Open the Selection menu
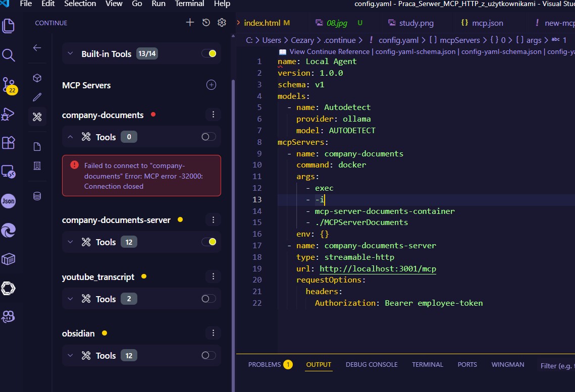Image resolution: width=575 pixels, height=392 pixels. 80,4
